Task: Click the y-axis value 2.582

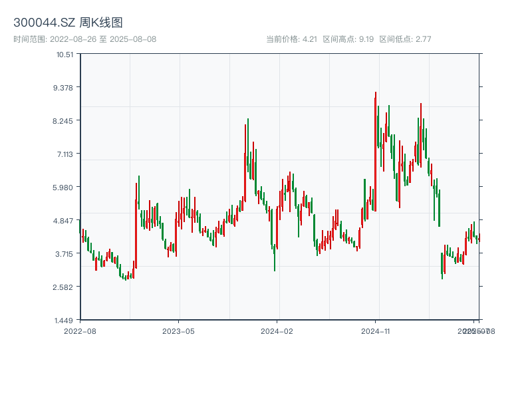Action: [63, 287]
